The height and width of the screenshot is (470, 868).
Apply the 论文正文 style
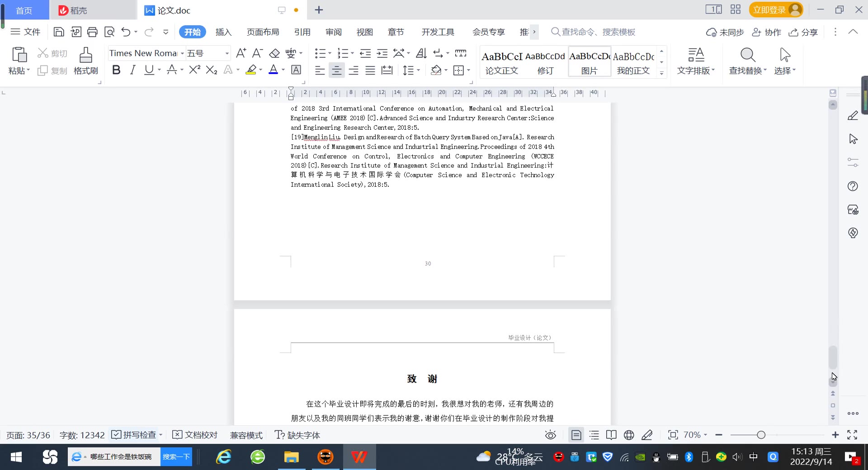[x=502, y=62]
